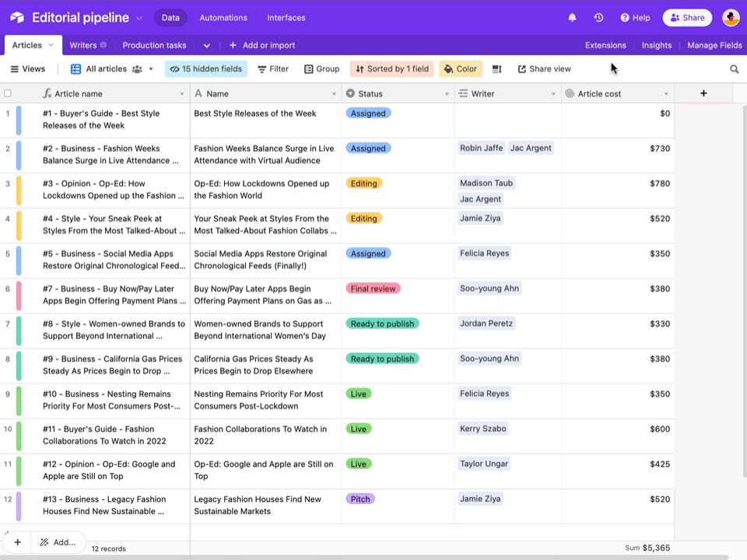Click the search magnifier icon
The height and width of the screenshot is (560, 747).
(734, 69)
